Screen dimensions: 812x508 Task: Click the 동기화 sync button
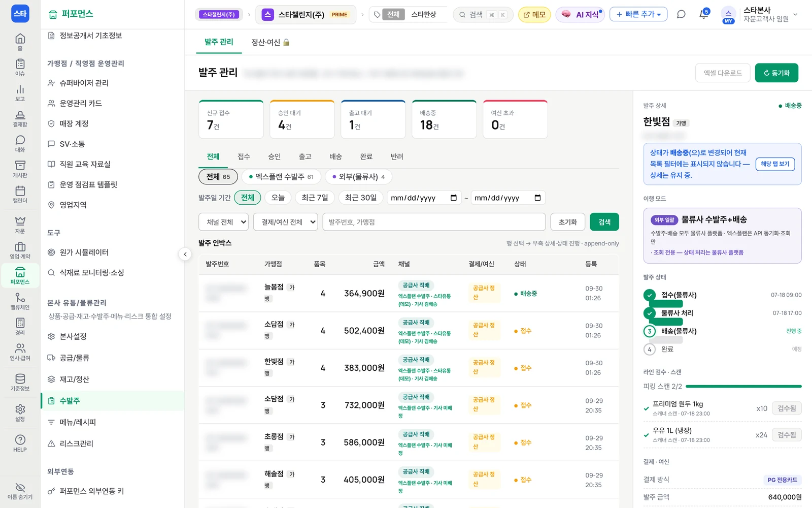pyautogui.click(x=776, y=73)
